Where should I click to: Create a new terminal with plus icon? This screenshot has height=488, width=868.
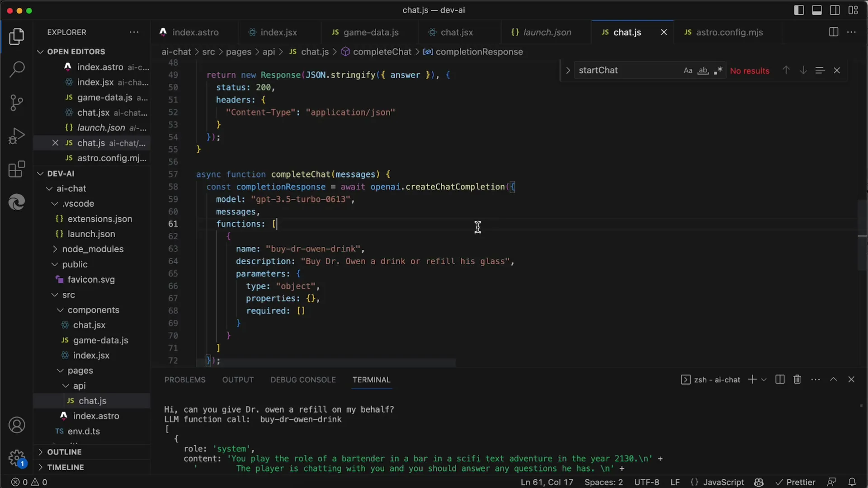click(x=752, y=380)
